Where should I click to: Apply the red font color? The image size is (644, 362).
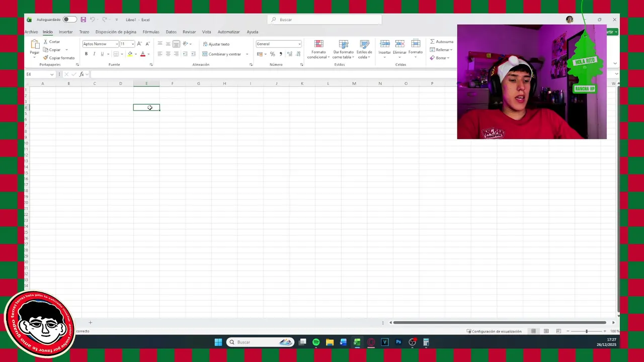coord(143,54)
